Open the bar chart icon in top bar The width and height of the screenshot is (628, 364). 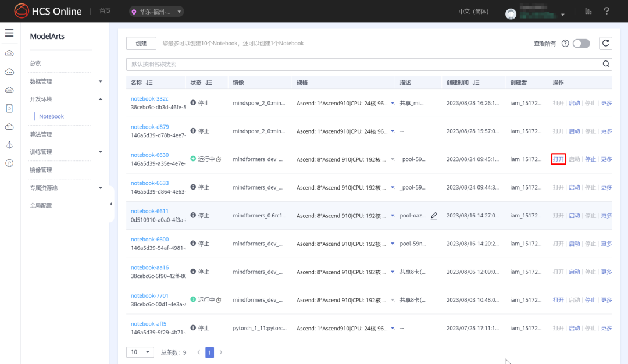(x=588, y=11)
